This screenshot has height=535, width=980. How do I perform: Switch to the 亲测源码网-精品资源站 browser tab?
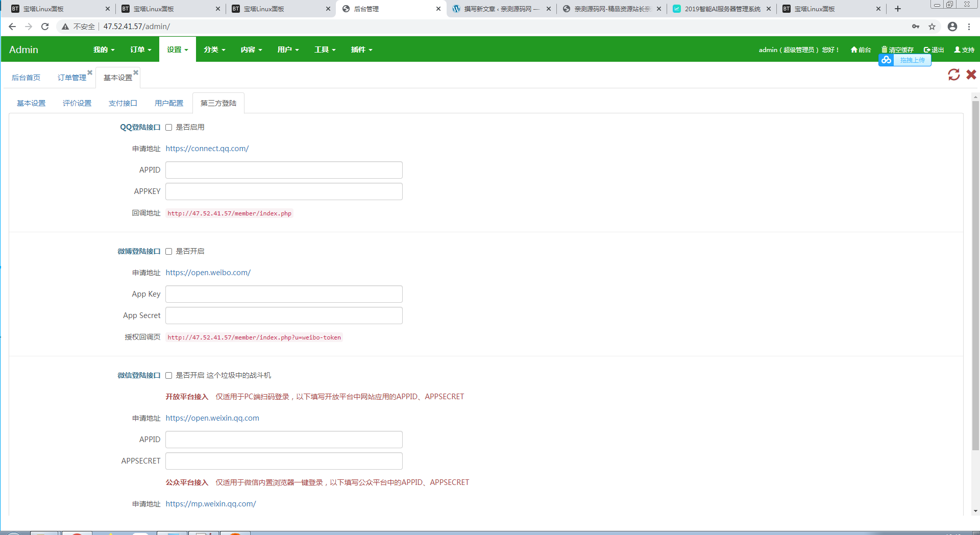[611, 9]
